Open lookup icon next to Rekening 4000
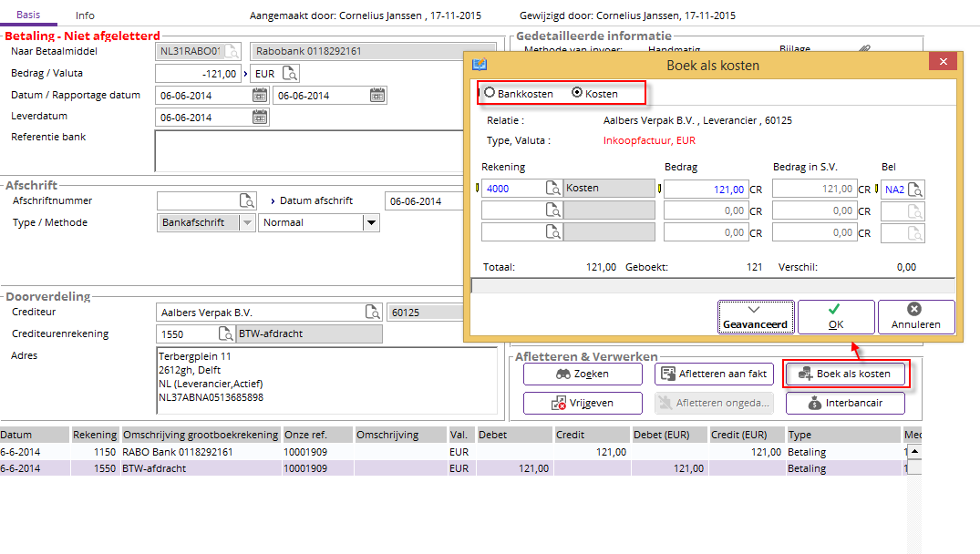Image resolution: width=980 pixels, height=554 pixels. (x=553, y=189)
